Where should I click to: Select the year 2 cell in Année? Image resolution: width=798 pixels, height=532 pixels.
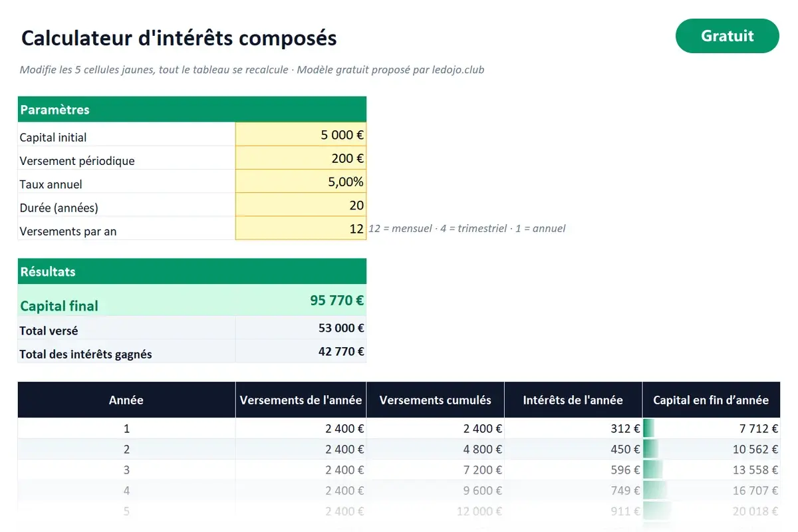pos(126,449)
